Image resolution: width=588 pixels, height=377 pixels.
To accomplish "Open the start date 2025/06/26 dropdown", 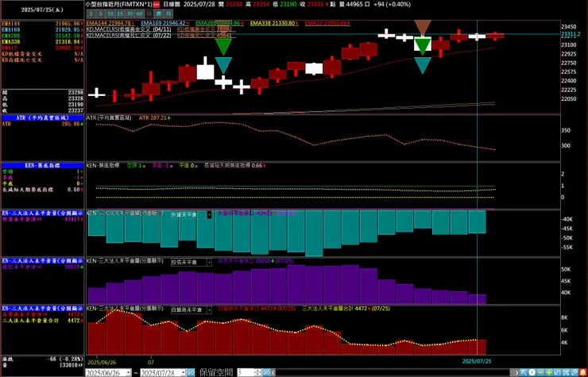I will [128, 372].
